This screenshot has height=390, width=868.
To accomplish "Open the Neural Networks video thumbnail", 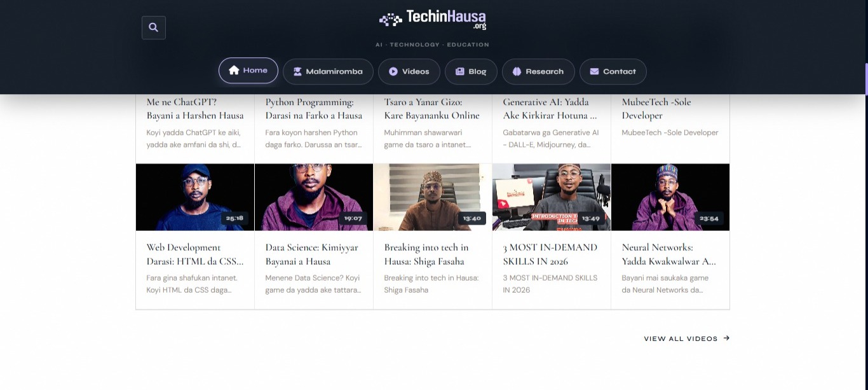I will 670,197.
